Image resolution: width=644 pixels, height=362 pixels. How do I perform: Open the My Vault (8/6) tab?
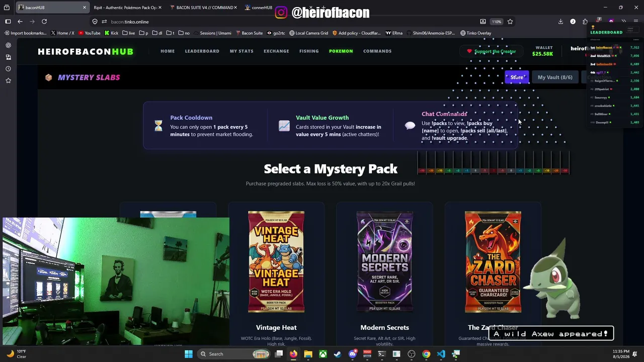555,77
